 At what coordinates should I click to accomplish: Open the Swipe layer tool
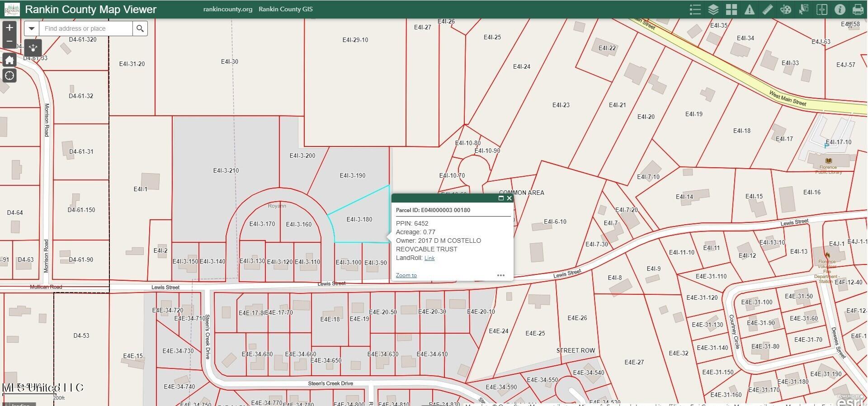[822, 9]
